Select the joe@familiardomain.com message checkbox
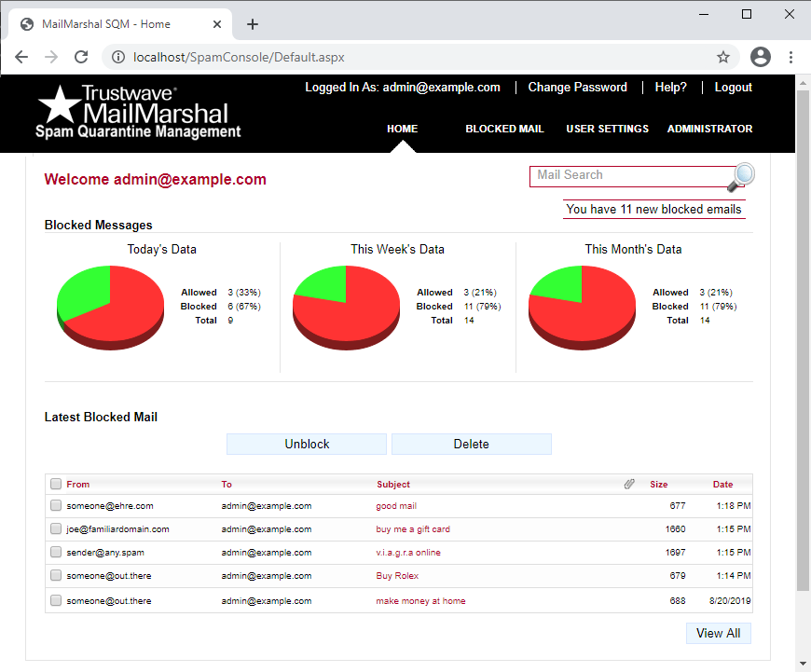Viewport: 811px width, 672px height. pos(56,529)
